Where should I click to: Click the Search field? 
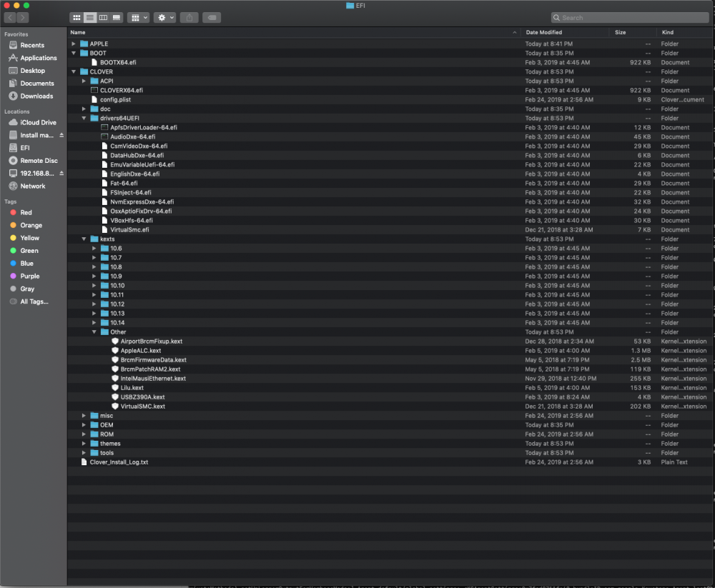(x=630, y=18)
